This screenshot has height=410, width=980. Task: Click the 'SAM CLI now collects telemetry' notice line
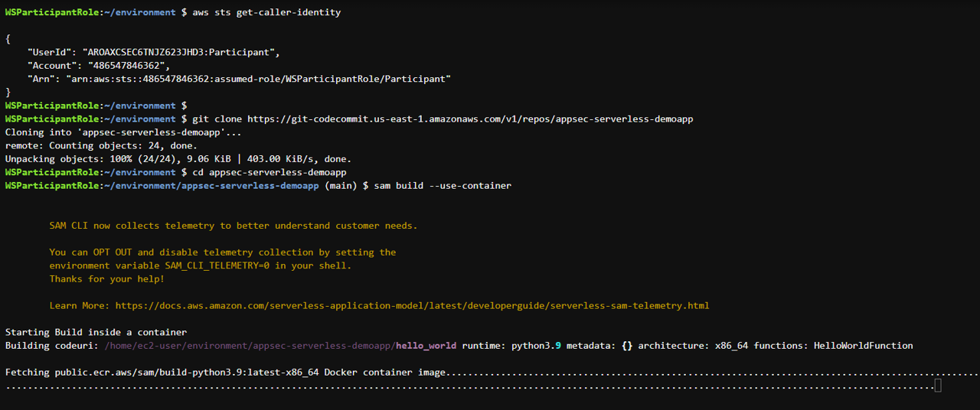click(234, 226)
